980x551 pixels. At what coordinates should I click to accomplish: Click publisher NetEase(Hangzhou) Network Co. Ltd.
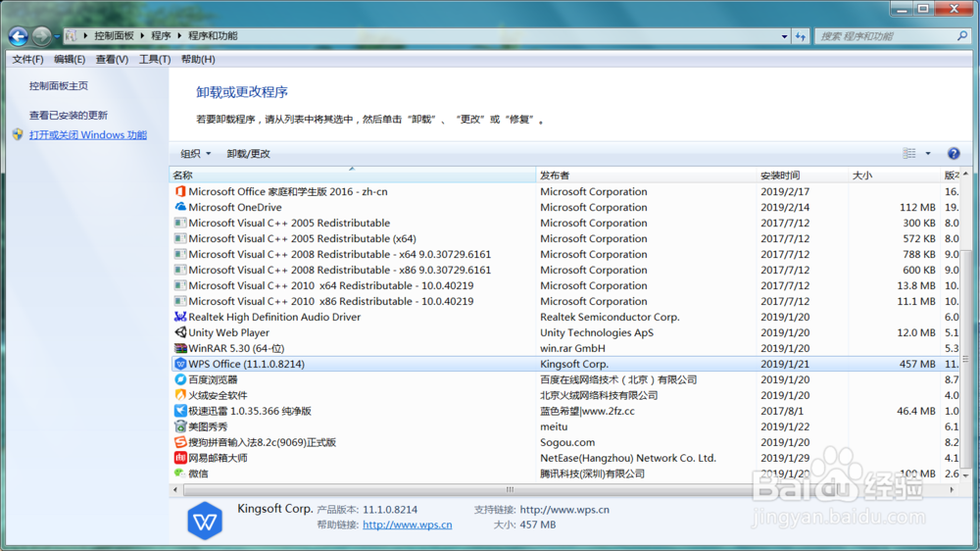(628, 457)
